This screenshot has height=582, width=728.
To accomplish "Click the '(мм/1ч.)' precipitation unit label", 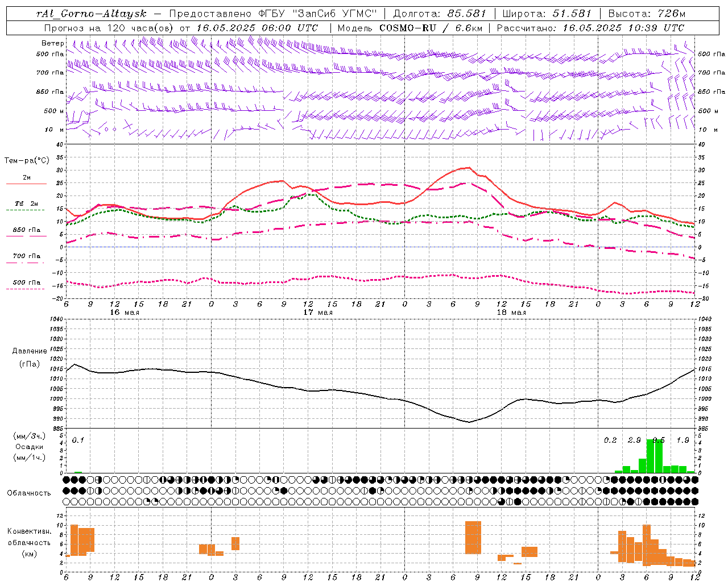I will pos(30,458).
